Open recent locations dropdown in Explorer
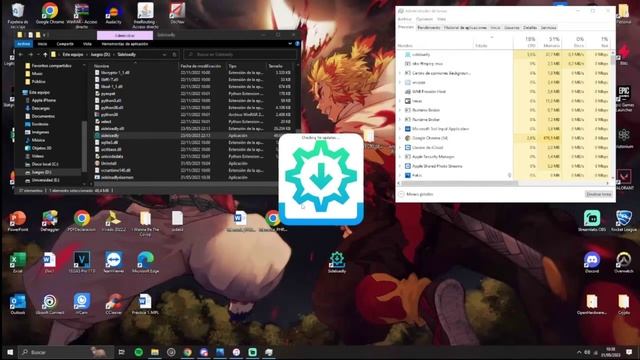 38,54
